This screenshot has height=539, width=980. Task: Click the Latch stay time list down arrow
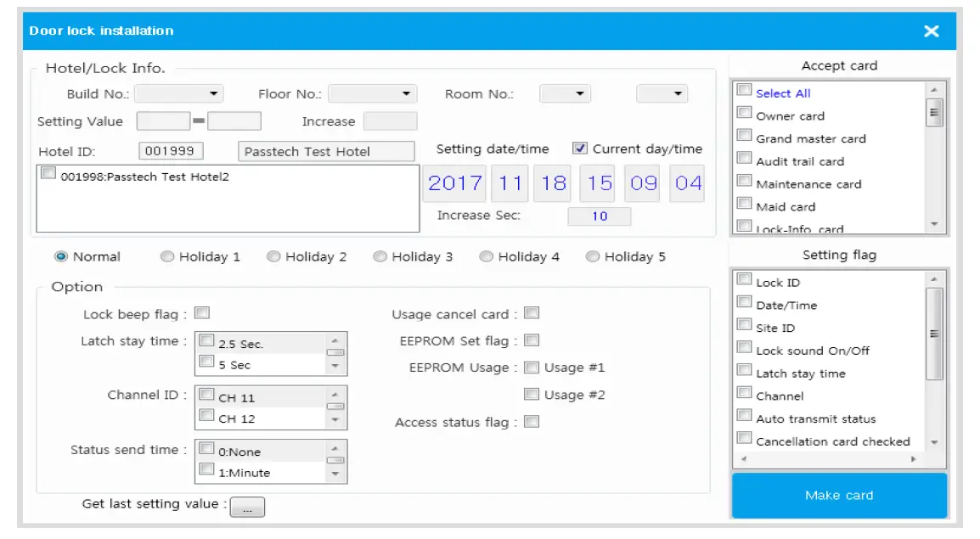[x=335, y=366]
